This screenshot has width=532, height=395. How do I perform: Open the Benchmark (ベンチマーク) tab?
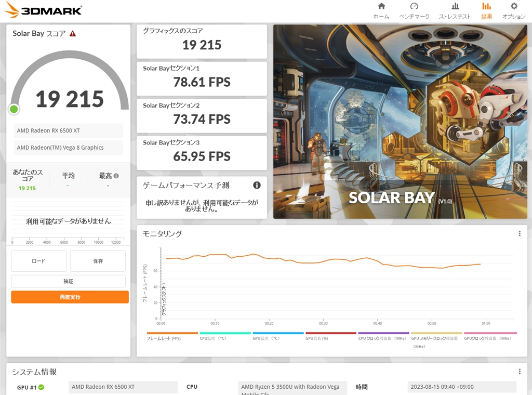[x=414, y=11]
